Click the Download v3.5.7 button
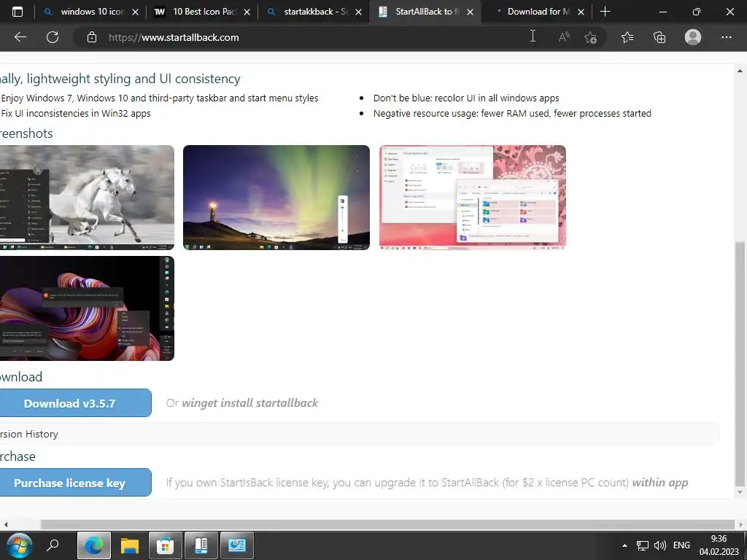This screenshot has width=747, height=560. (x=74, y=402)
